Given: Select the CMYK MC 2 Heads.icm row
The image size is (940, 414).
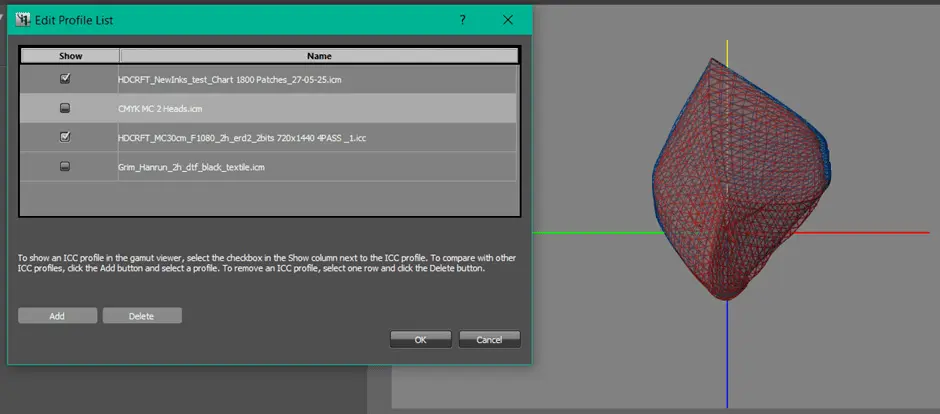Looking at the screenshot, I should pos(269,108).
